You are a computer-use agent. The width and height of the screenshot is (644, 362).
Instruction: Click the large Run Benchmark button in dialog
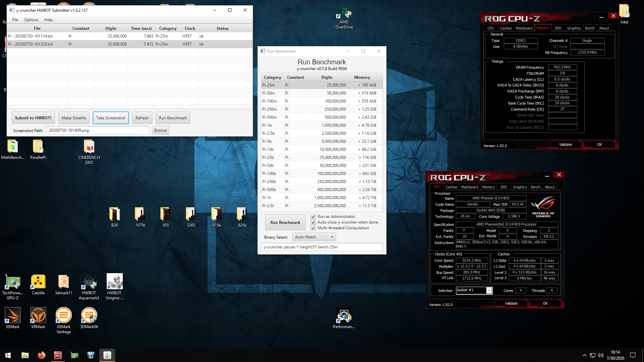285,223
